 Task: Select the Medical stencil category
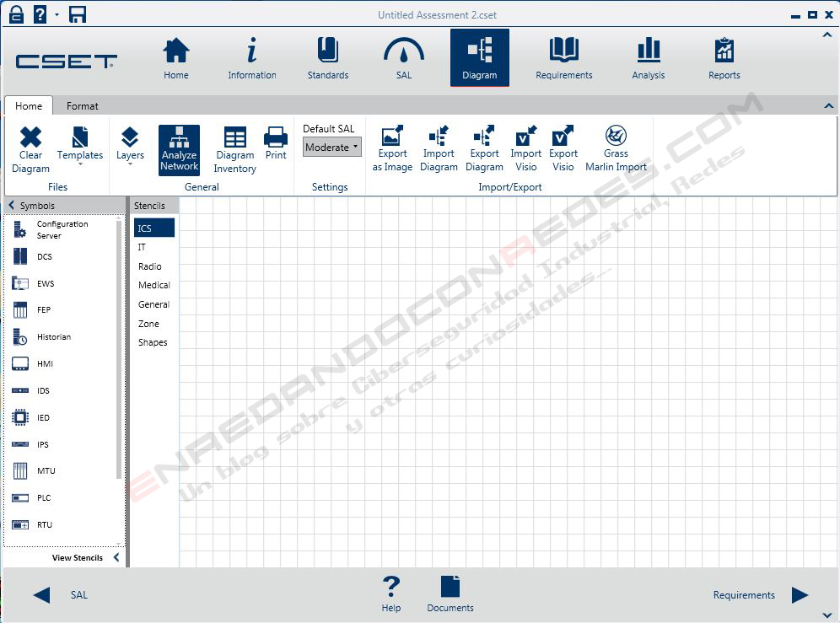(153, 285)
